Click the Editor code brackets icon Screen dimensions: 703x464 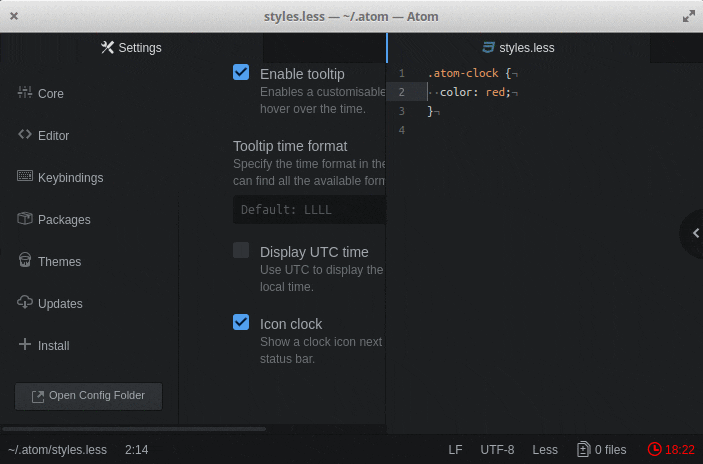25,135
